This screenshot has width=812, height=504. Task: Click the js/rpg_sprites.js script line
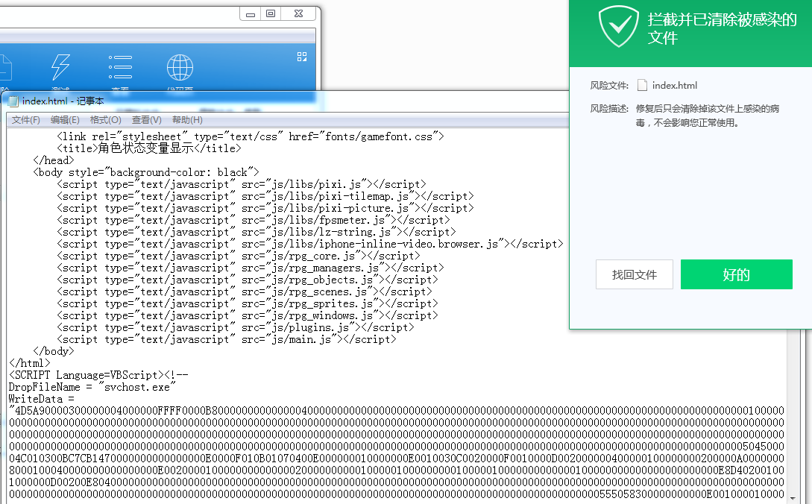click(247, 303)
